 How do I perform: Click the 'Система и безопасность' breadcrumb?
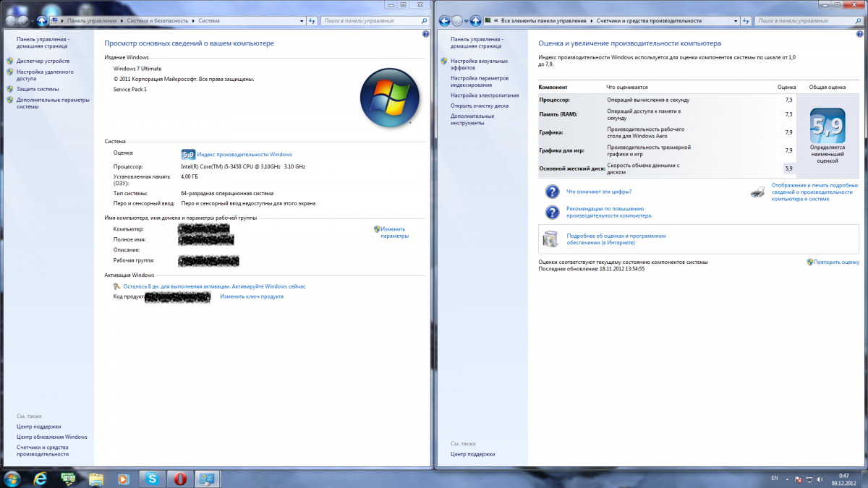click(x=158, y=21)
